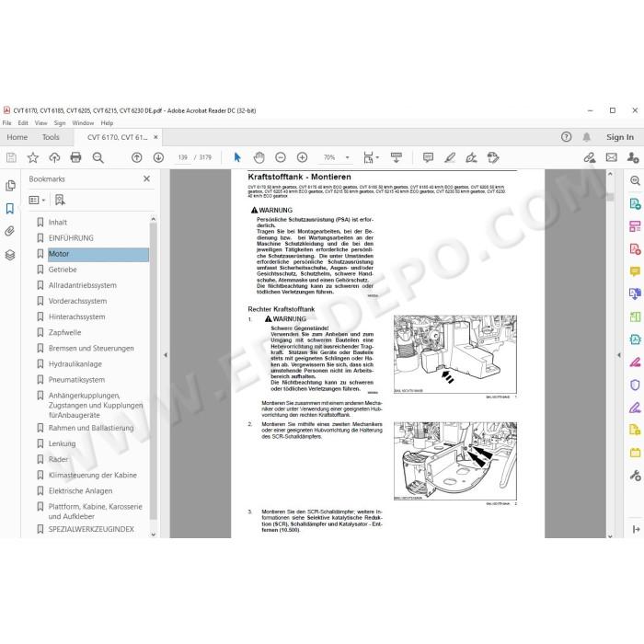
Task: Open the Help question mark icon
Action: click(x=566, y=137)
